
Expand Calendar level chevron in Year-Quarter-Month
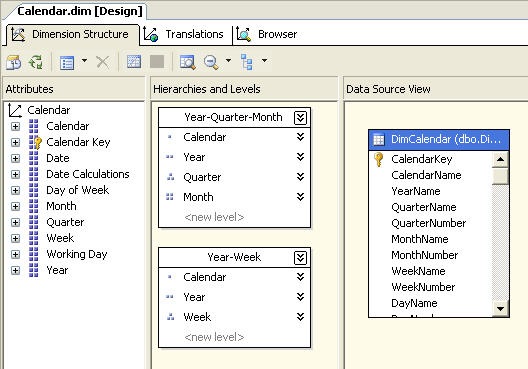(300, 137)
